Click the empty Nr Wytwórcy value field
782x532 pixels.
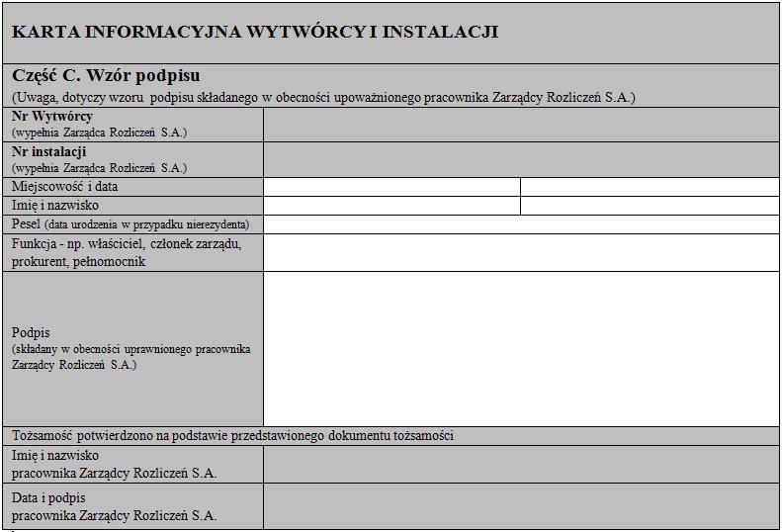tap(521, 125)
